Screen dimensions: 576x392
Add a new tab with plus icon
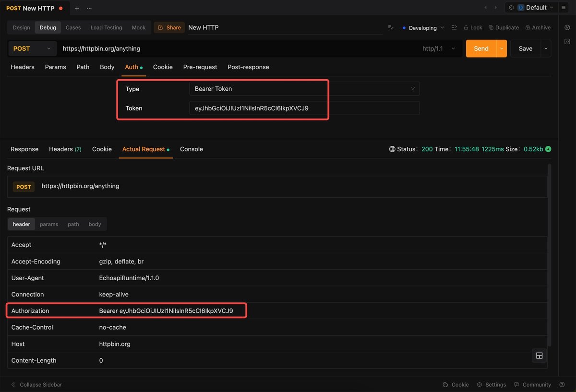[x=77, y=8]
